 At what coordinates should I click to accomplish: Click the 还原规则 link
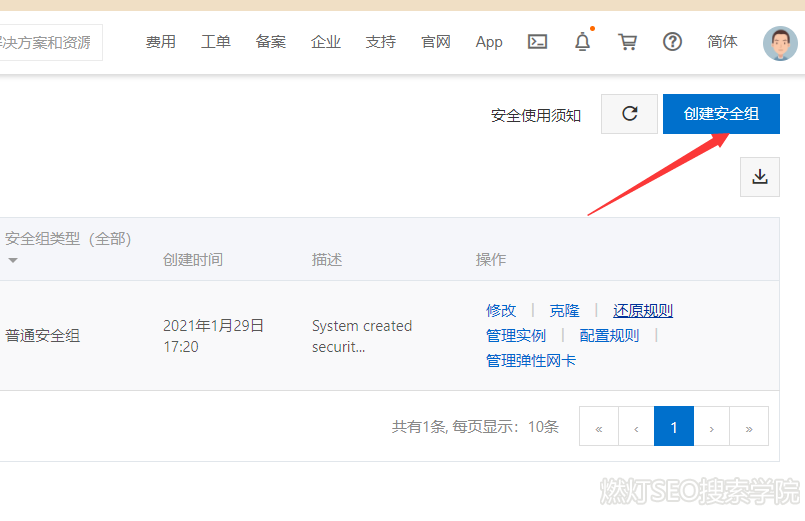click(x=642, y=310)
